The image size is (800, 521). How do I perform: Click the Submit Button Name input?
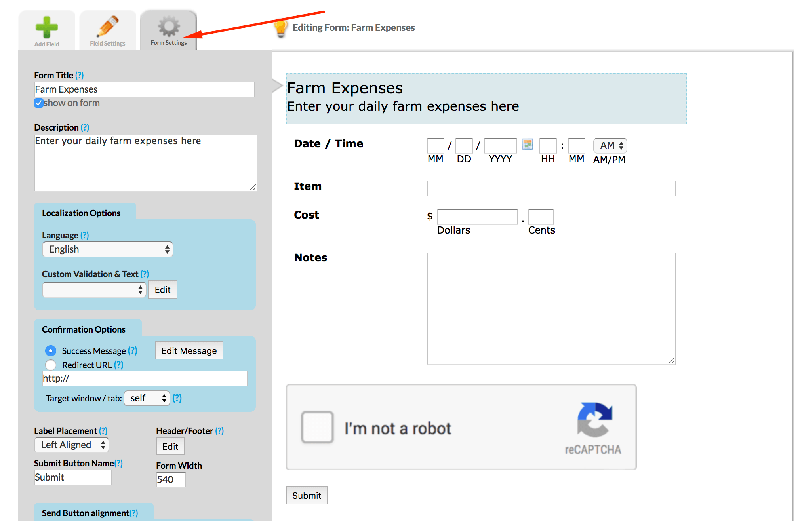click(72, 478)
